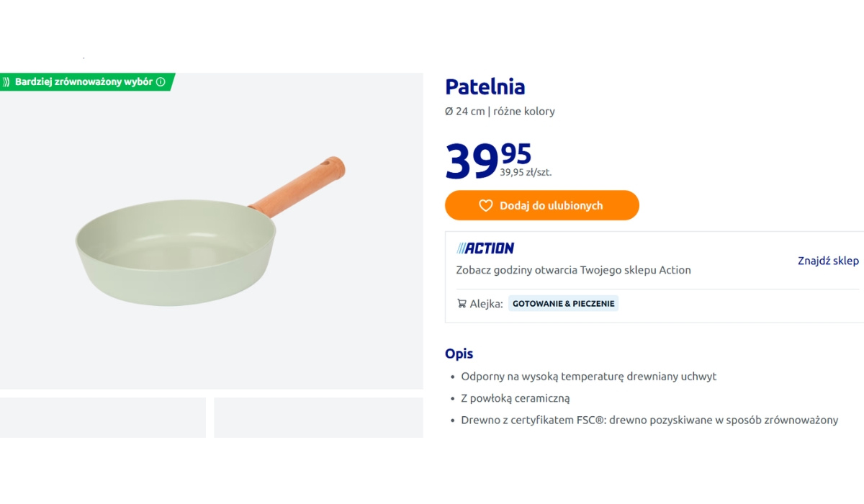The width and height of the screenshot is (864, 504).
Task: Click the wave icon on the green badge
Action: [6, 82]
